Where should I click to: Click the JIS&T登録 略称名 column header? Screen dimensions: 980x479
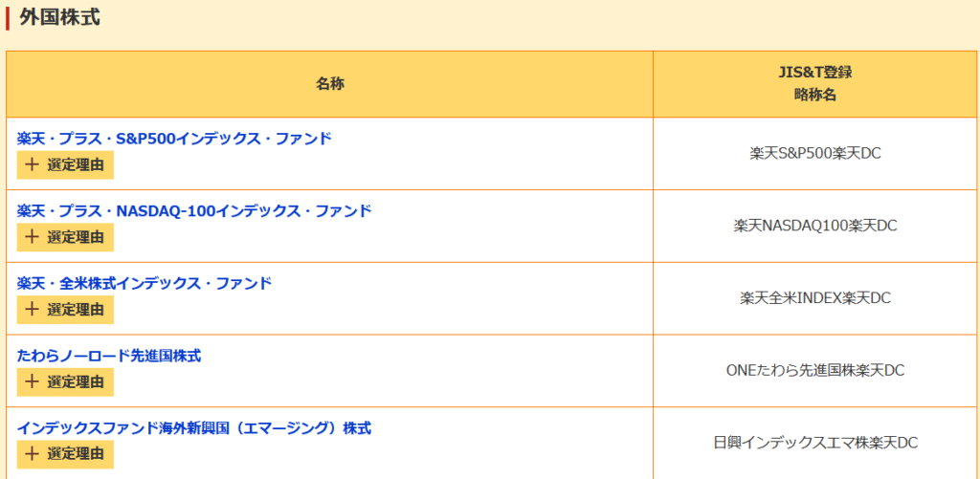814,84
